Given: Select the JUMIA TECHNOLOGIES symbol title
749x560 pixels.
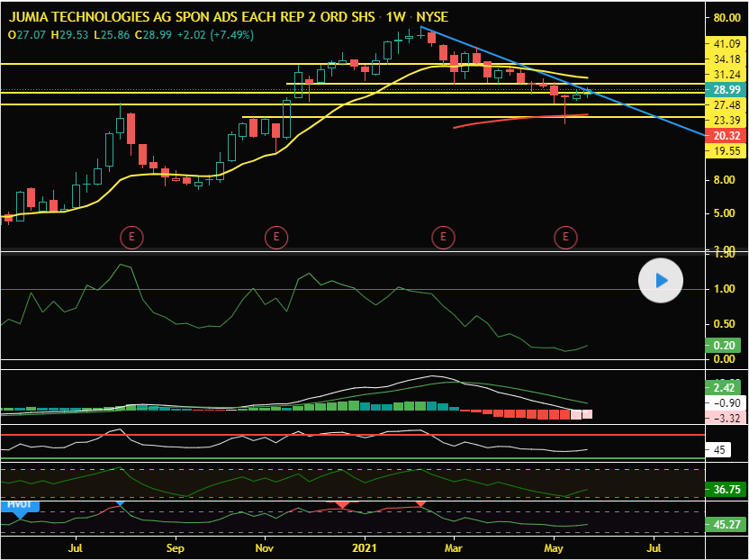Looking at the screenshot, I should pyautogui.click(x=192, y=18).
